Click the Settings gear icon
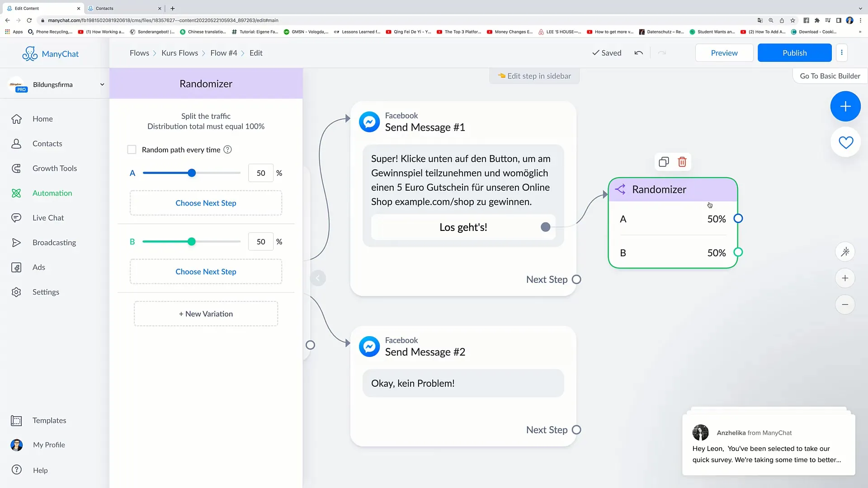The height and width of the screenshot is (488, 868). 16,292
